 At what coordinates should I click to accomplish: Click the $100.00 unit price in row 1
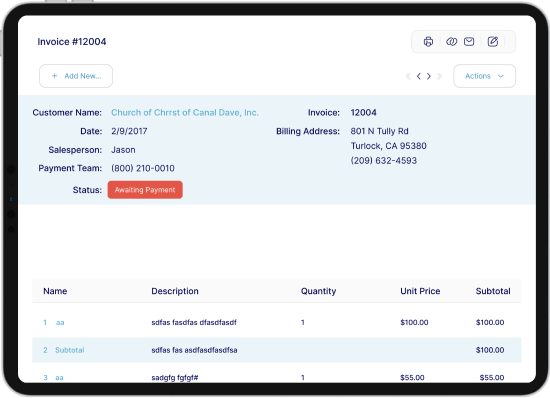point(414,322)
